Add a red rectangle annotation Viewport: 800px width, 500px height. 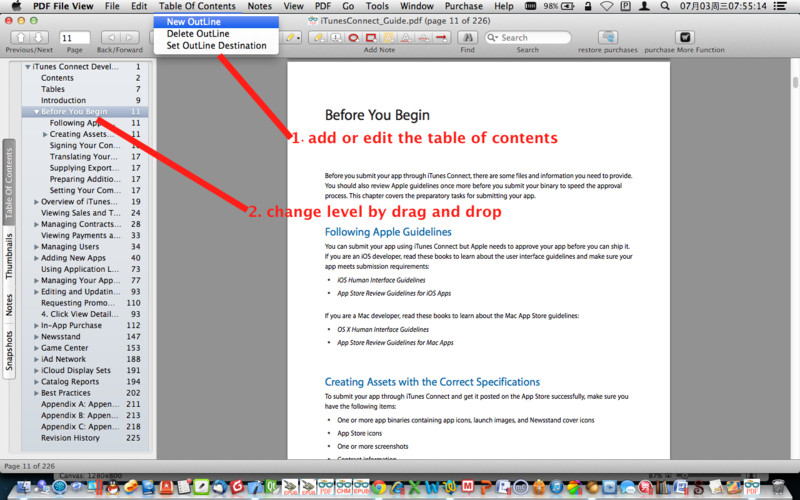[371, 38]
